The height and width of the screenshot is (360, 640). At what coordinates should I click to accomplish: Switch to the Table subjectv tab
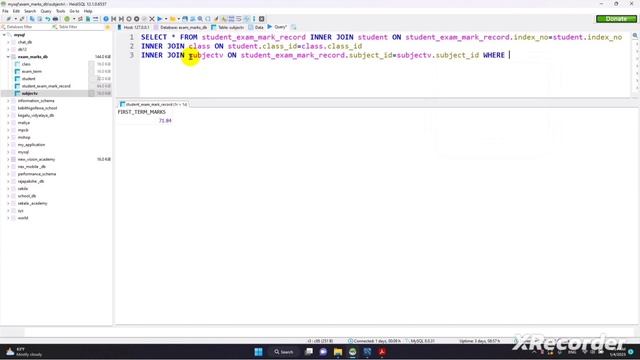(227, 27)
